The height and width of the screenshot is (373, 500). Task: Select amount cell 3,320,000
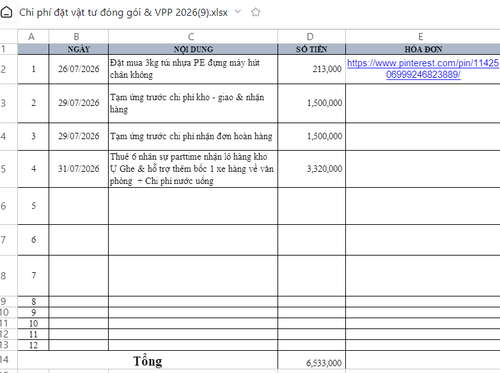311,169
